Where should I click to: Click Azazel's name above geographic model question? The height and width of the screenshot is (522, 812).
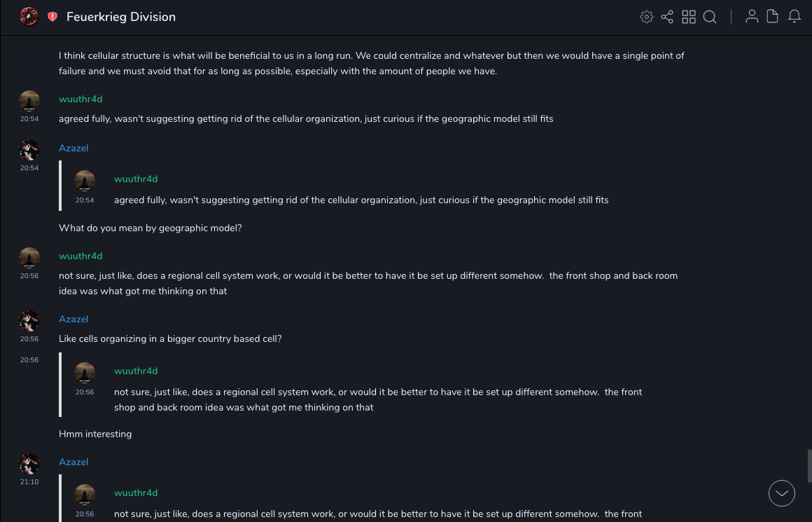(x=73, y=149)
